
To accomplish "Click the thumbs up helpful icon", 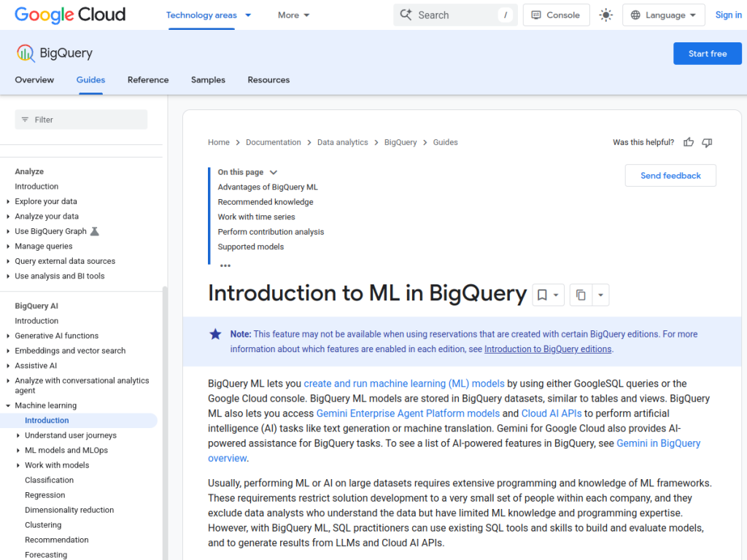I will [689, 142].
